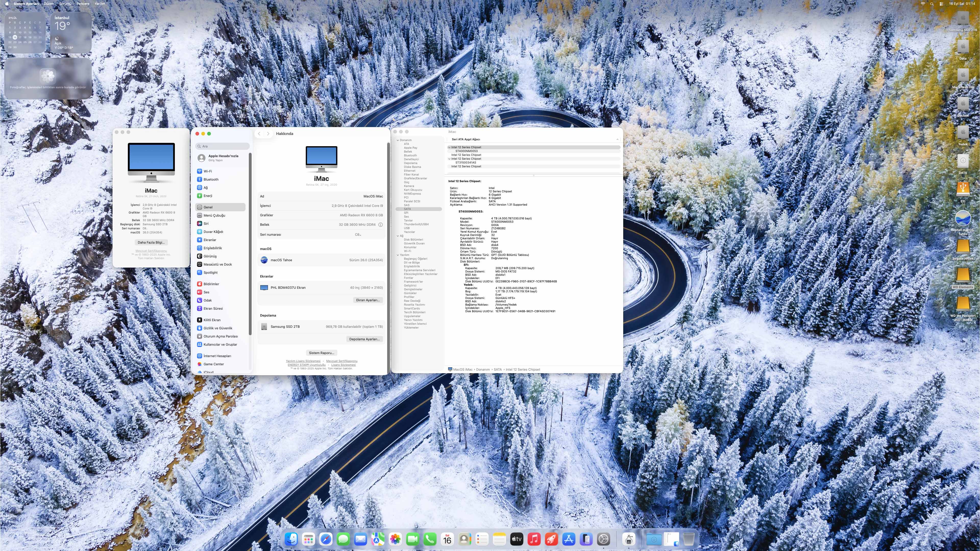Click the Depolama Ayarları button
This screenshot has width=980, height=551.
(x=364, y=339)
